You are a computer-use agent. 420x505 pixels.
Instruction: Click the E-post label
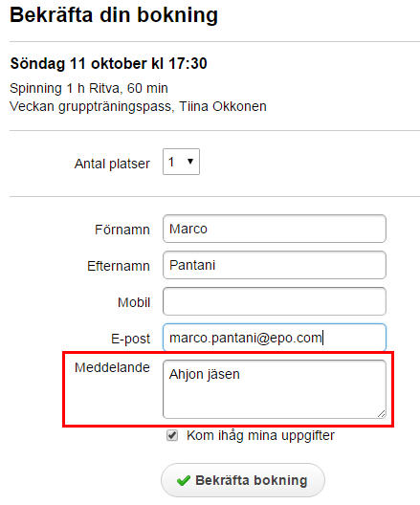[130, 340]
